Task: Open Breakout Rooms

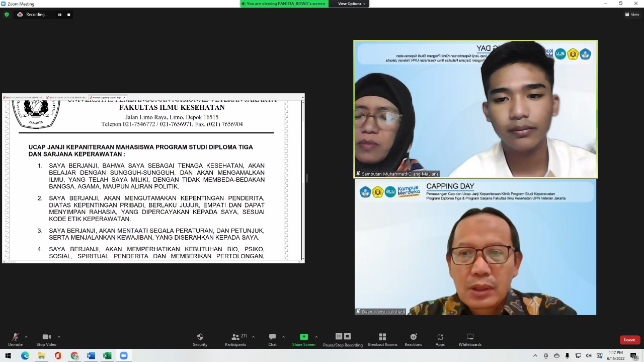Action: tap(382, 340)
